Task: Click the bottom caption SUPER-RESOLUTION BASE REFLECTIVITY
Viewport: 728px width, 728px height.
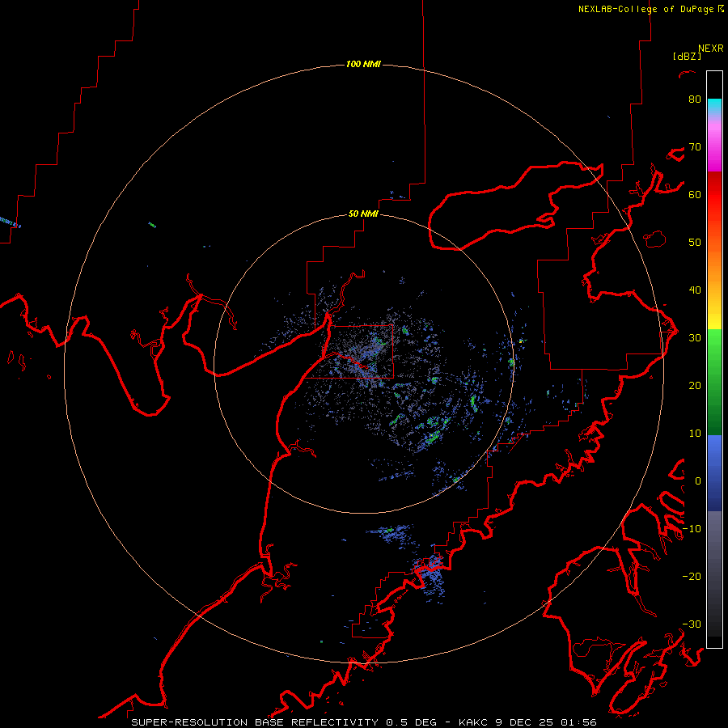Action: [255, 722]
